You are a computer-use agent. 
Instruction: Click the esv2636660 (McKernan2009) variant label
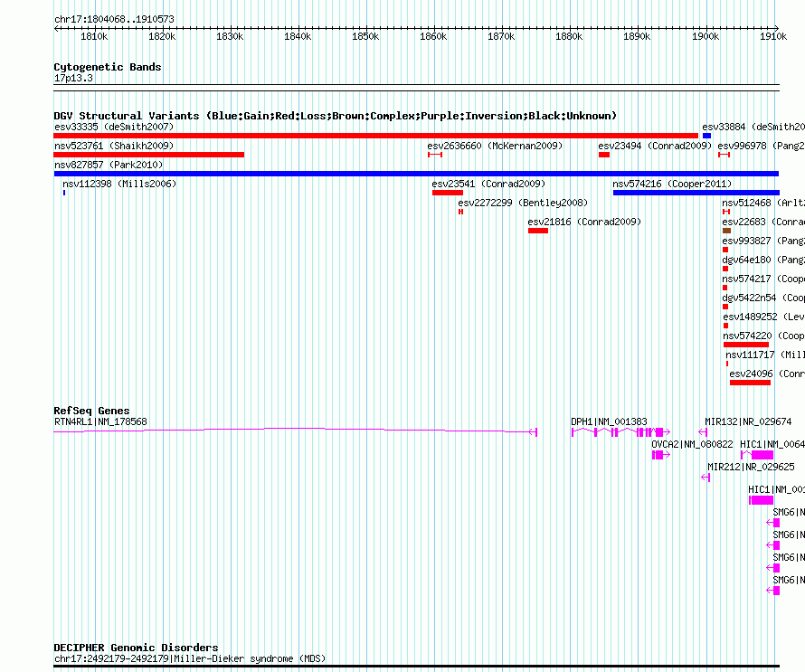tap(495, 146)
